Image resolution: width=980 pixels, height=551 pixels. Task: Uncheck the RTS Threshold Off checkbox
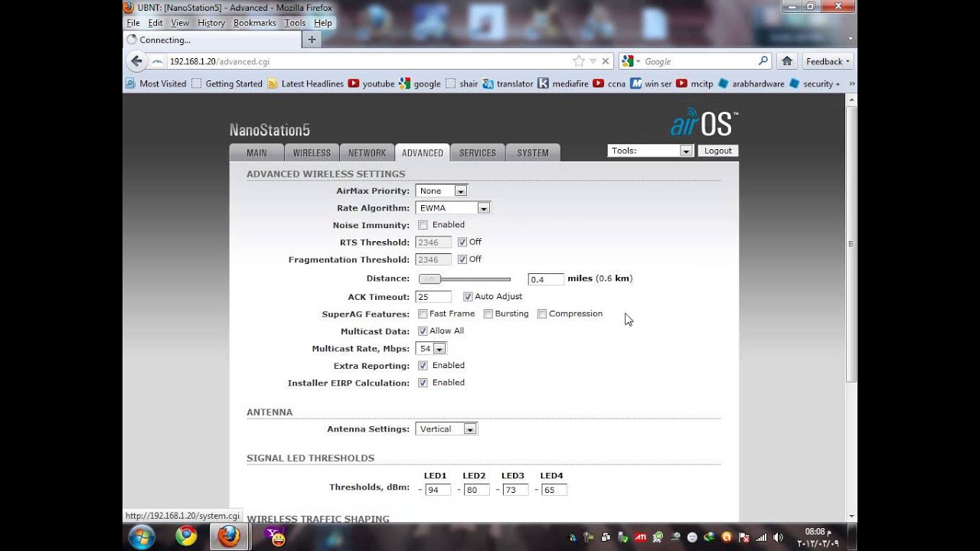(x=462, y=242)
